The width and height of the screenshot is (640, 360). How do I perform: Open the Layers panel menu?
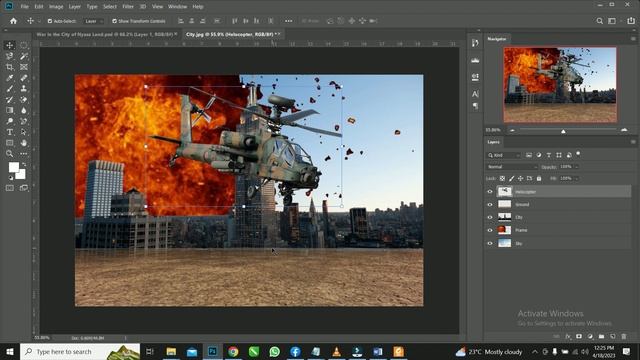click(633, 142)
